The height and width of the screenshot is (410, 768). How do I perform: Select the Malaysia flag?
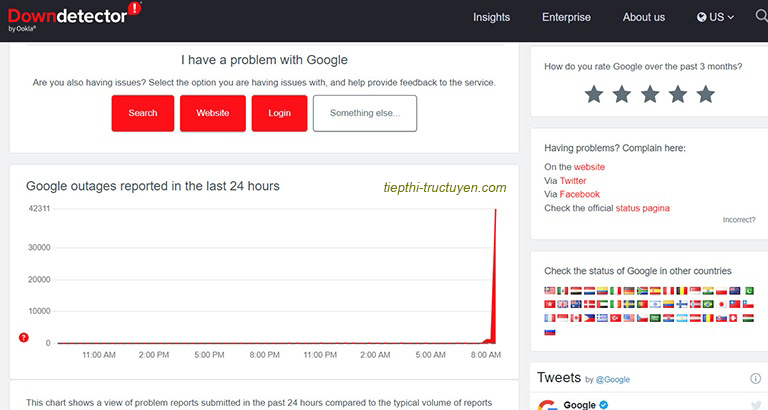pyautogui.click(x=550, y=290)
